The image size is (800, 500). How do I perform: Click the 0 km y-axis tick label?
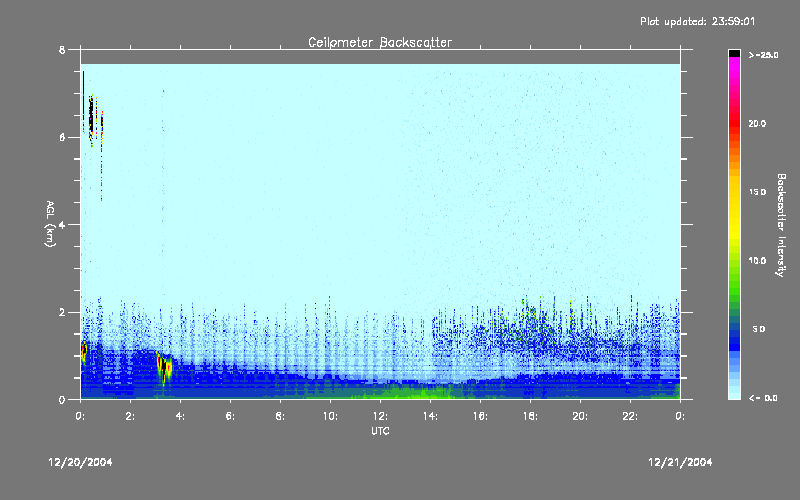coord(62,400)
